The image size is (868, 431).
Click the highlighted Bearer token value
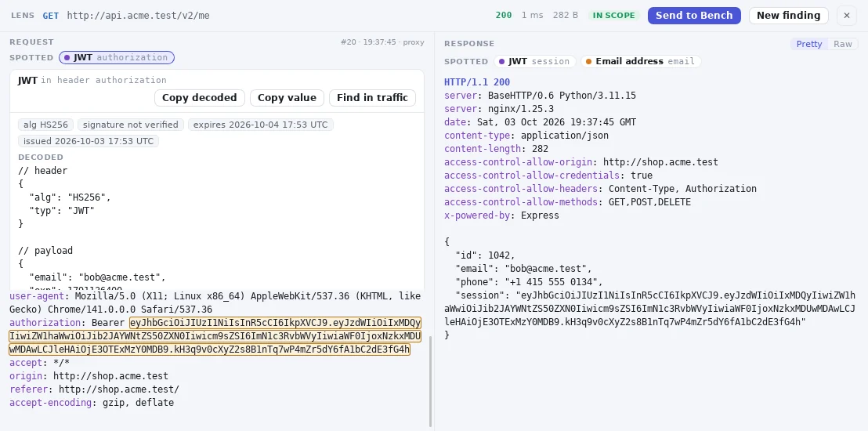215,336
